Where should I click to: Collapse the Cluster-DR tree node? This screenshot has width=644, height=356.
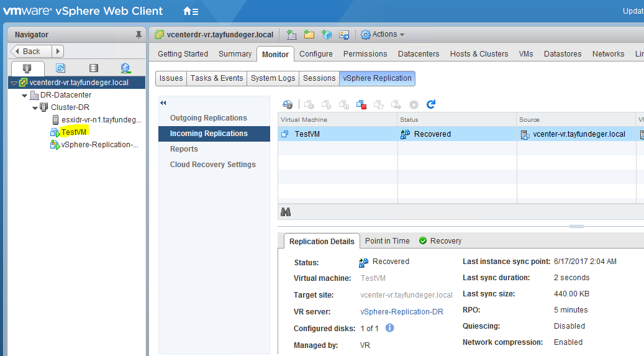pos(35,107)
